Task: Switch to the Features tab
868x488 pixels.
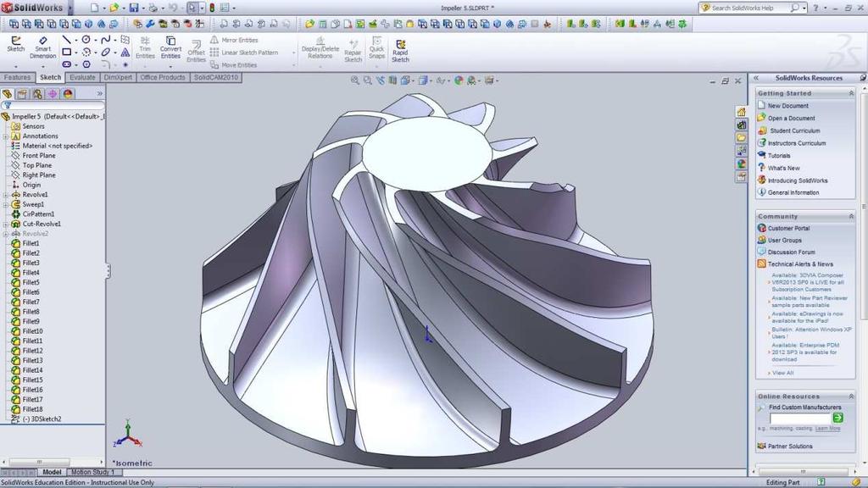Action: point(17,77)
